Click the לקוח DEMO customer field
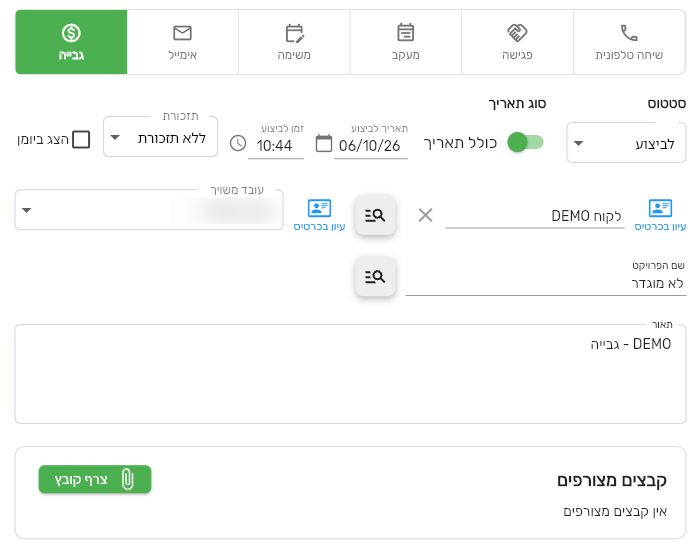 535,216
